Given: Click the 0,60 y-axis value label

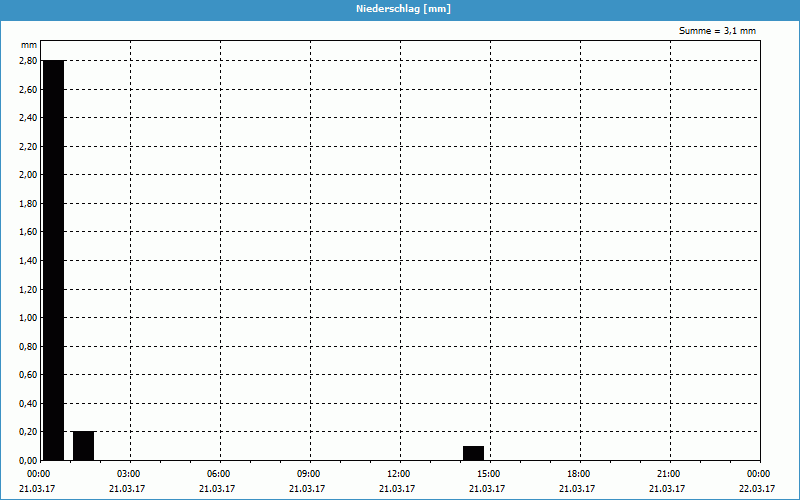Looking at the screenshot, I should 27,375.
